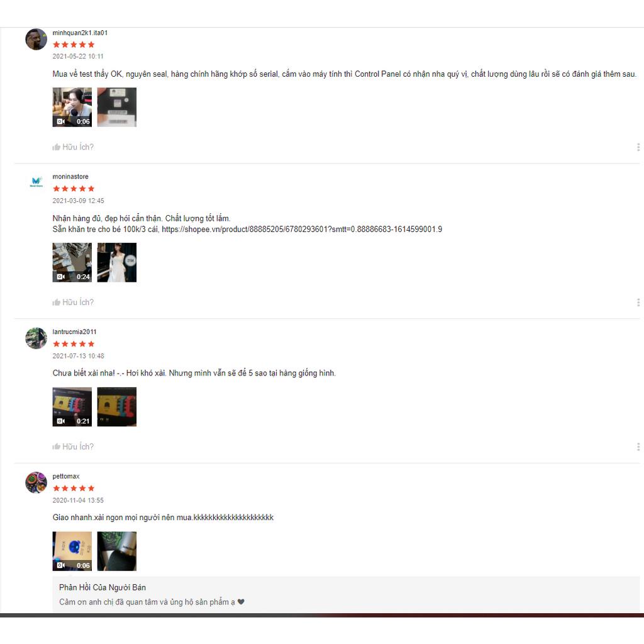Play the 0:06 video in pettomax's review
The image size is (644, 644).
tap(72, 551)
